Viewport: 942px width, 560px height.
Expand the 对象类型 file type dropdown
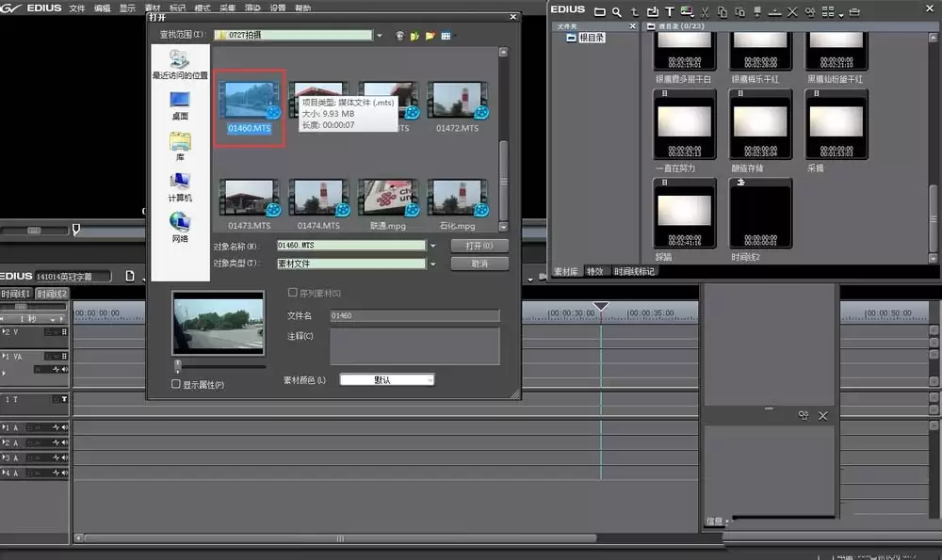tap(432, 264)
